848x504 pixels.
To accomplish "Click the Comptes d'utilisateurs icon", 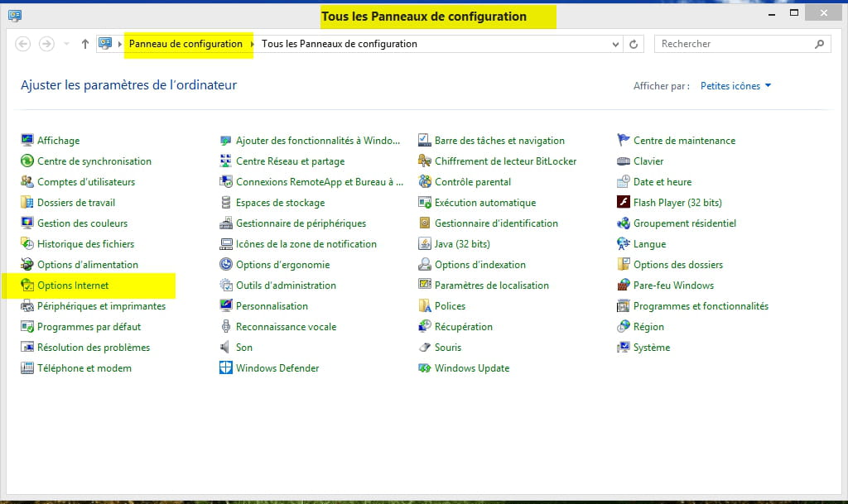I will 27,181.
